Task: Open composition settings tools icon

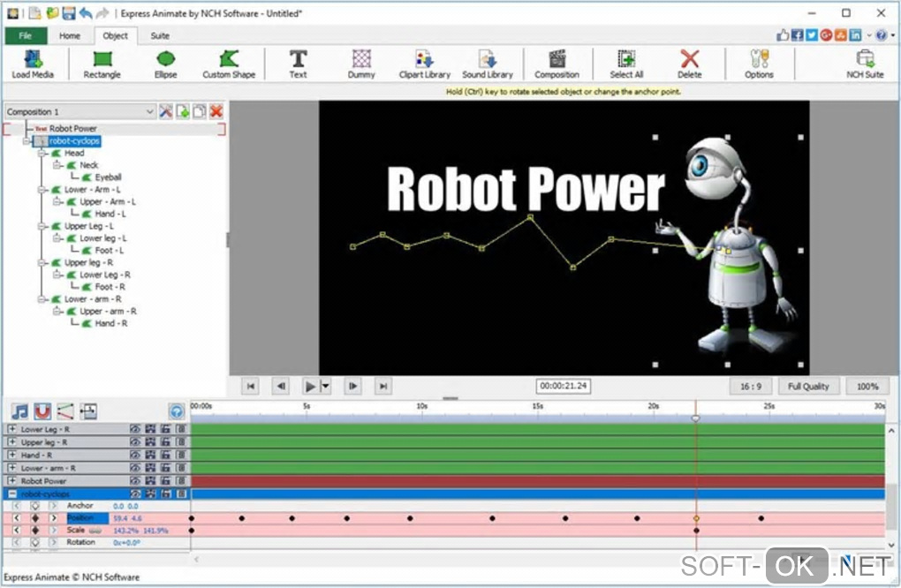Action: coord(166,111)
